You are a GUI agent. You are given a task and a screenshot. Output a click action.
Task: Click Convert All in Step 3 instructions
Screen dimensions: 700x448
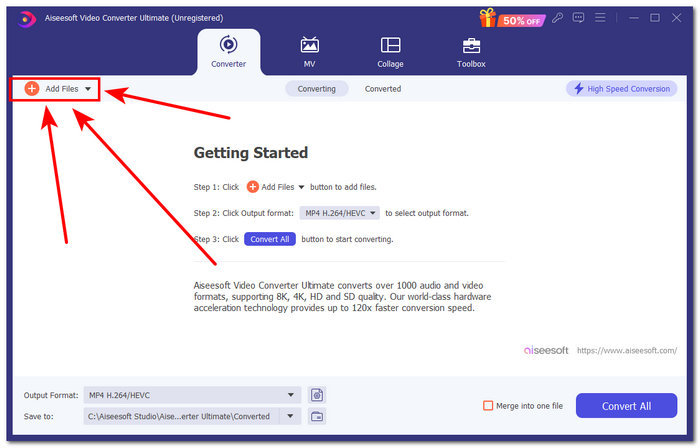pos(270,239)
